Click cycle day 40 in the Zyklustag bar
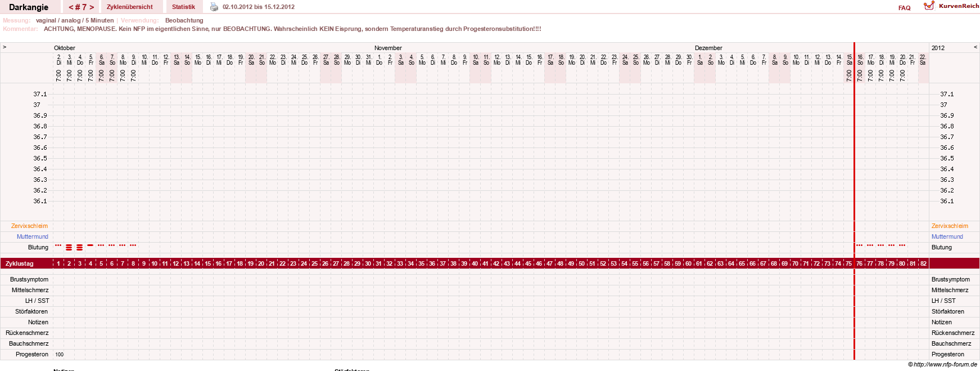 475,263
